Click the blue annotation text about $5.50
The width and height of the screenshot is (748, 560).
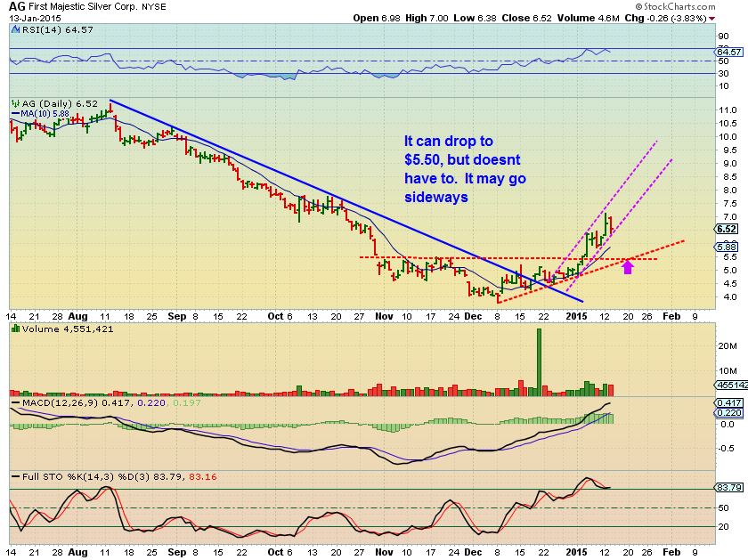(465, 169)
